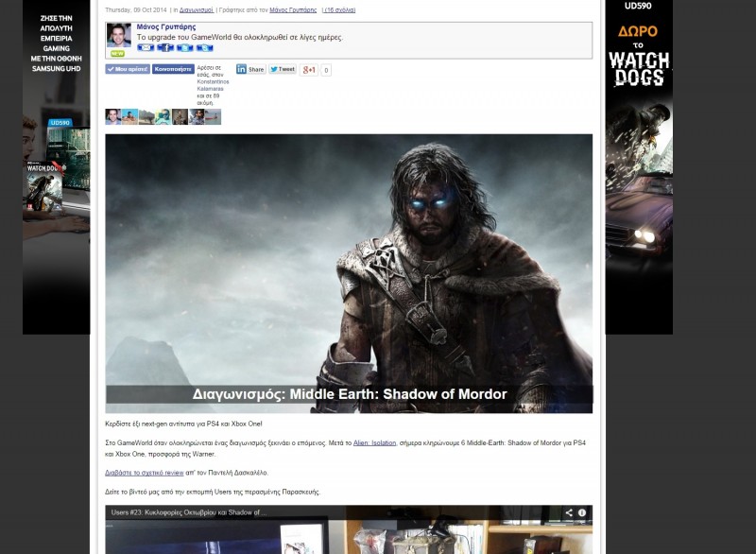756x554 pixels.
Task: Open the 'Διαγωνισμοί' category link
Action: tap(196, 9)
